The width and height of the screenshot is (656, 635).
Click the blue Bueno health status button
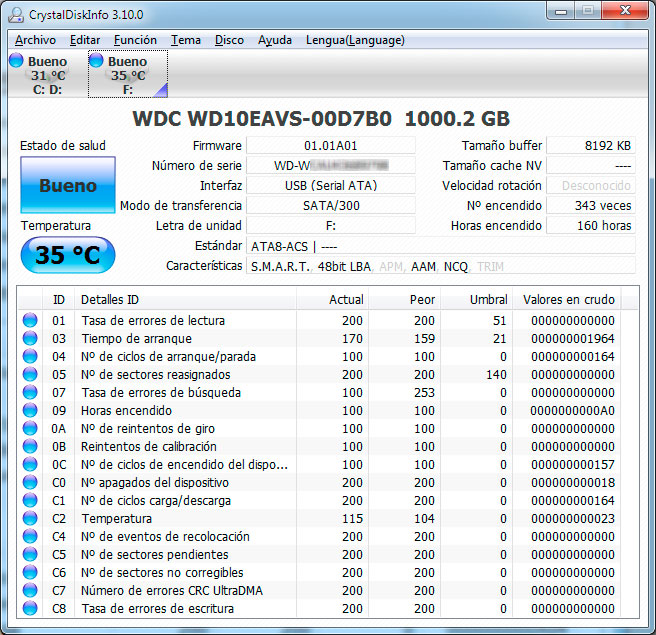point(67,185)
